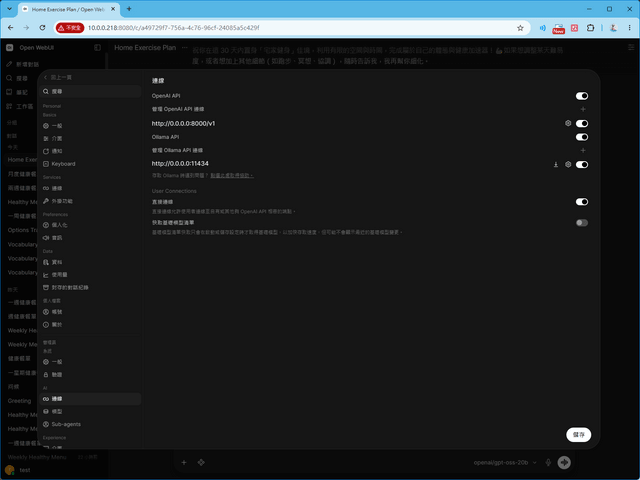Click the integrations icon beside the plus
Screen dimensions: 640x480
[x=201, y=462]
